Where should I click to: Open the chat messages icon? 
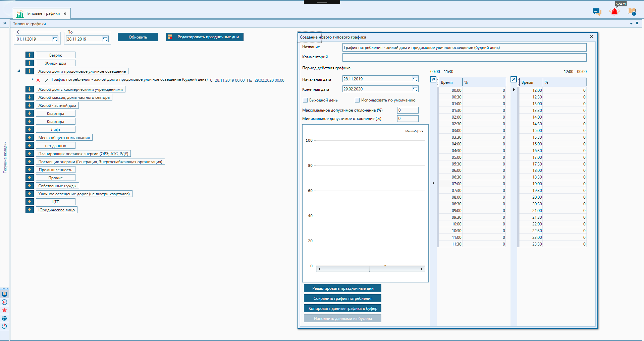(597, 12)
